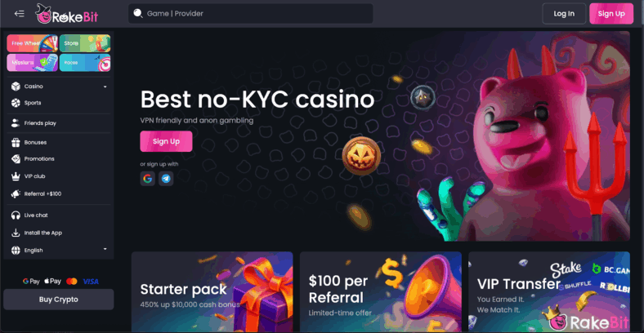Open the English language dropdown
The height and width of the screenshot is (333, 644).
click(59, 251)
